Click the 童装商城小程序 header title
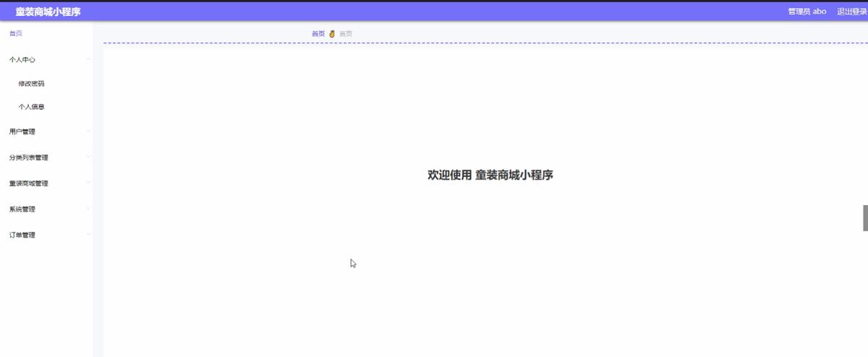 48,12
